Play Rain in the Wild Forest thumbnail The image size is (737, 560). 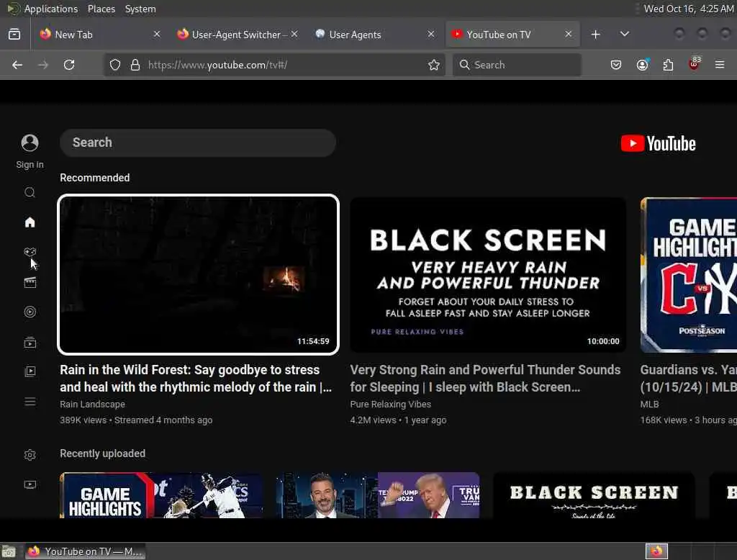(198, 274)
